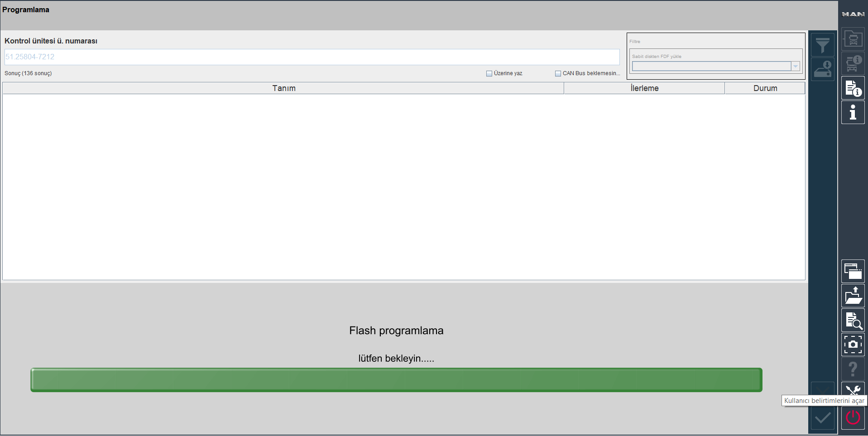
Task: Click the folder upload icon
Action: (853, 296)
